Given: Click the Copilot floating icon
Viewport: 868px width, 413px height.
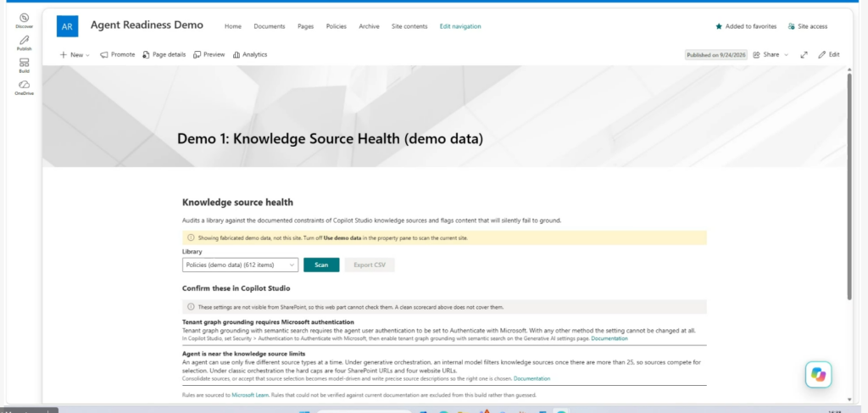Looking at the screenshot, I should coord(818,374).
